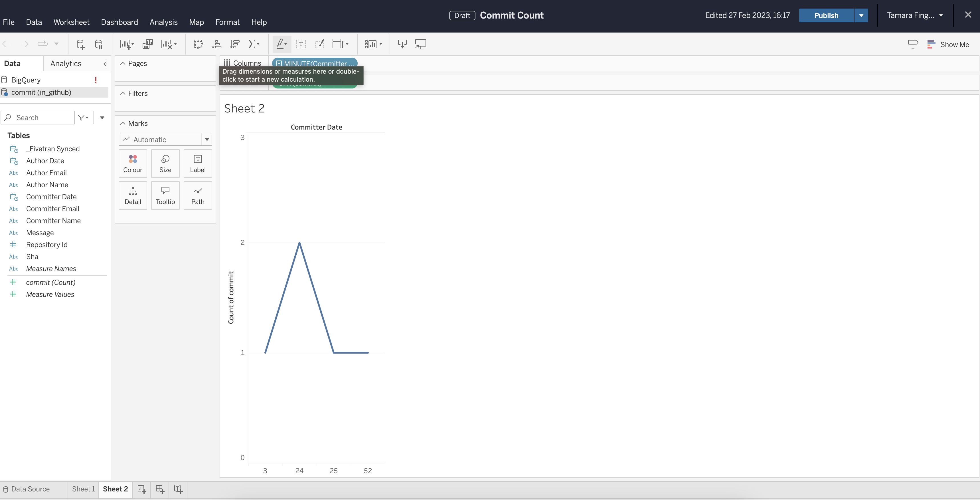Screen dimensions: 980x500
Task: Select the Duplicate sheet toolbar icon
Action: click(148, 44)
